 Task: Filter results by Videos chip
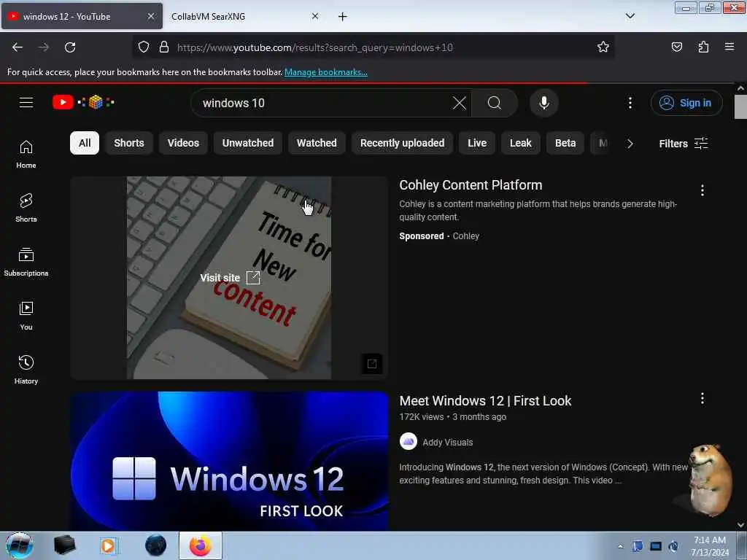(x=183, y=143)
